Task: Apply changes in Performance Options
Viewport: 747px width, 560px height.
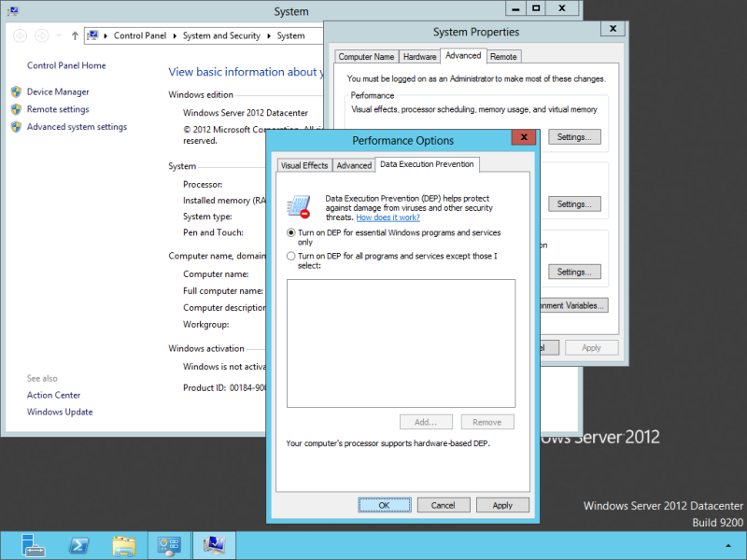Action: (x=502, y=505)
